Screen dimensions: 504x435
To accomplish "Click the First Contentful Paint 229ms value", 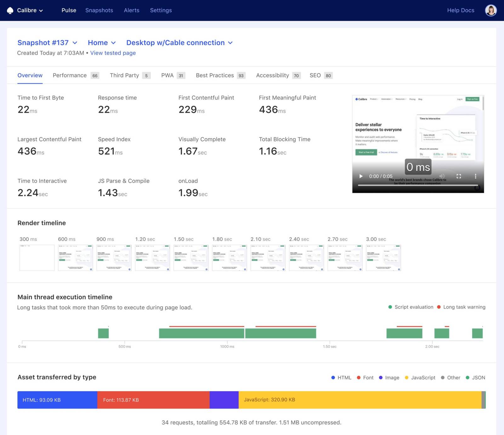I will pos(192,110).
